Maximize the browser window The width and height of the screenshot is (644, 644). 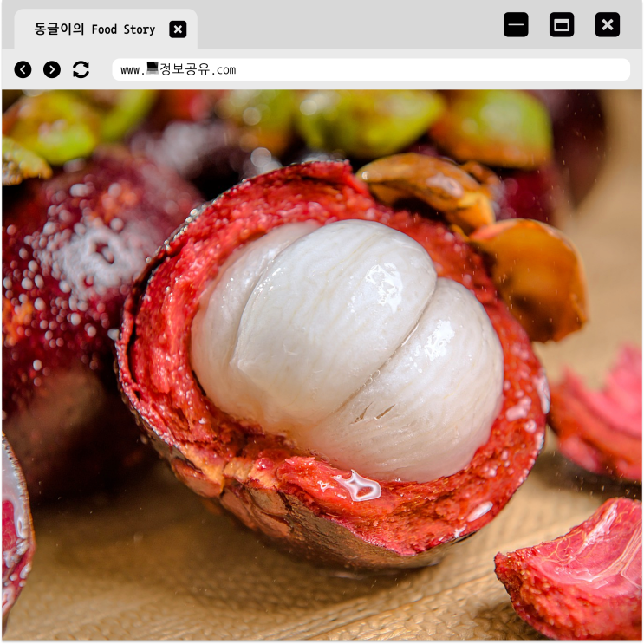(562, 24)
